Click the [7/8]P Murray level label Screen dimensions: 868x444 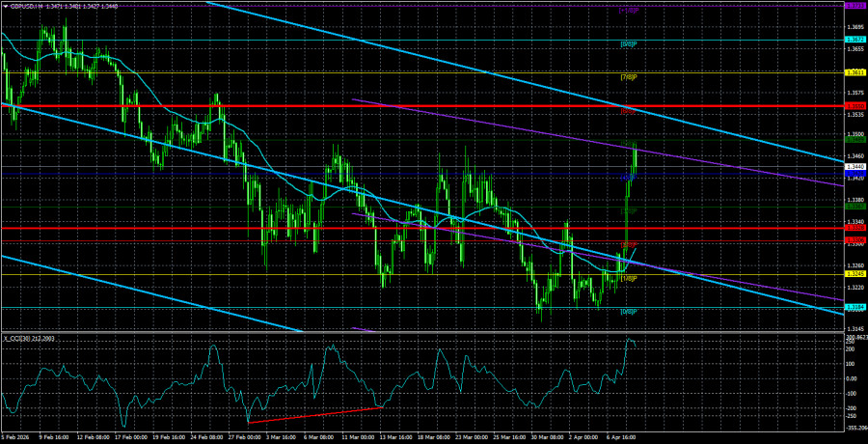tap(629, 77)
